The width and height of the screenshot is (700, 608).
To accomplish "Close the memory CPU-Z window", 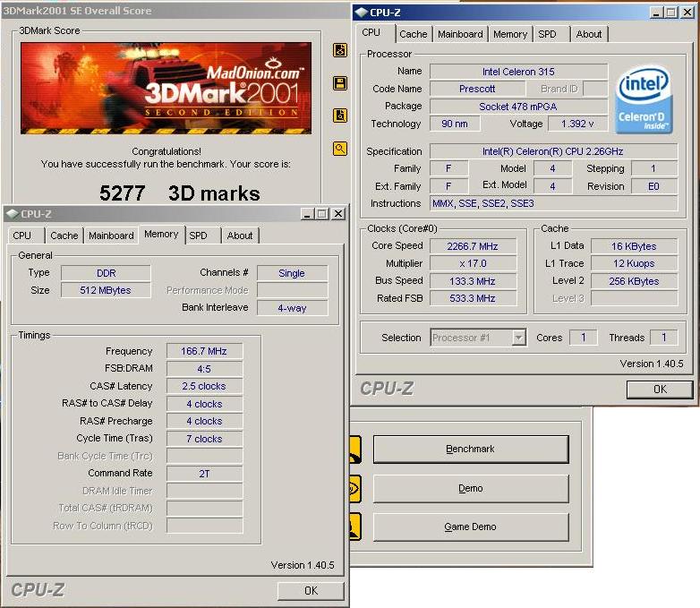I will pos(338,214).
